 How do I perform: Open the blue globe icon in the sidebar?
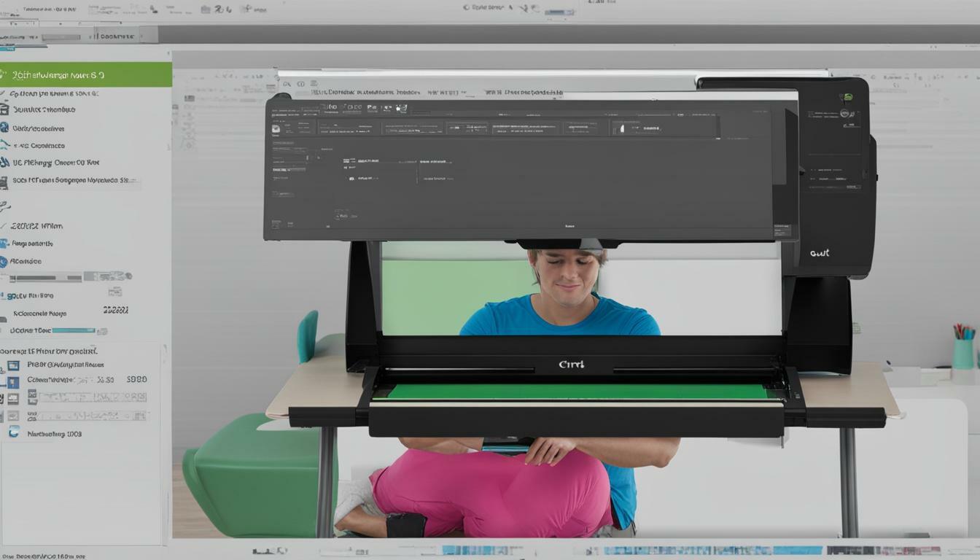[x=4, y=127]
